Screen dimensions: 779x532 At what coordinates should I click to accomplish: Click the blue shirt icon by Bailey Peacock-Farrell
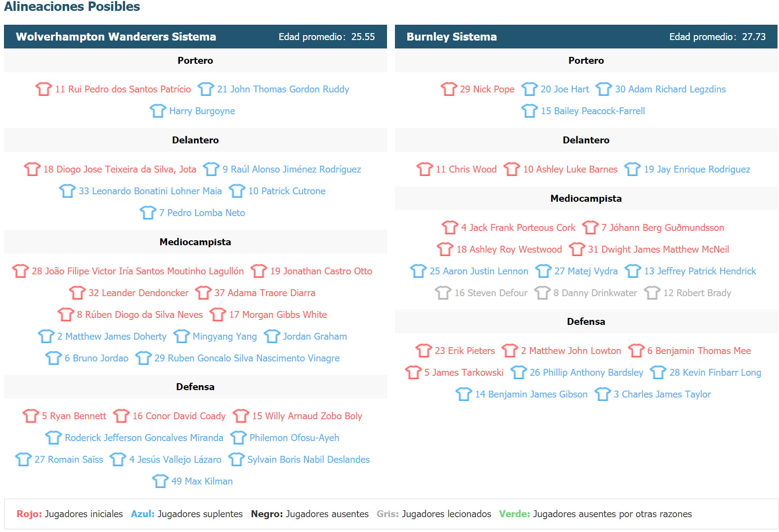(x=529, y=111)
